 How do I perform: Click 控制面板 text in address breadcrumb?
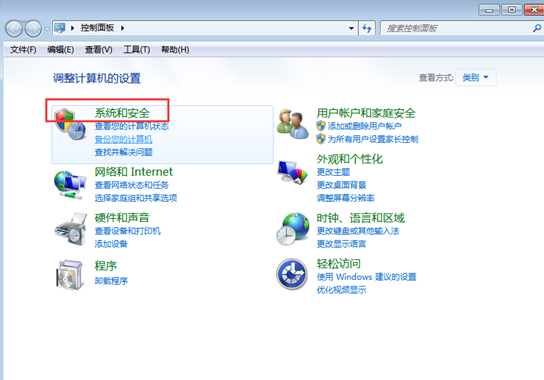point(97,28)
